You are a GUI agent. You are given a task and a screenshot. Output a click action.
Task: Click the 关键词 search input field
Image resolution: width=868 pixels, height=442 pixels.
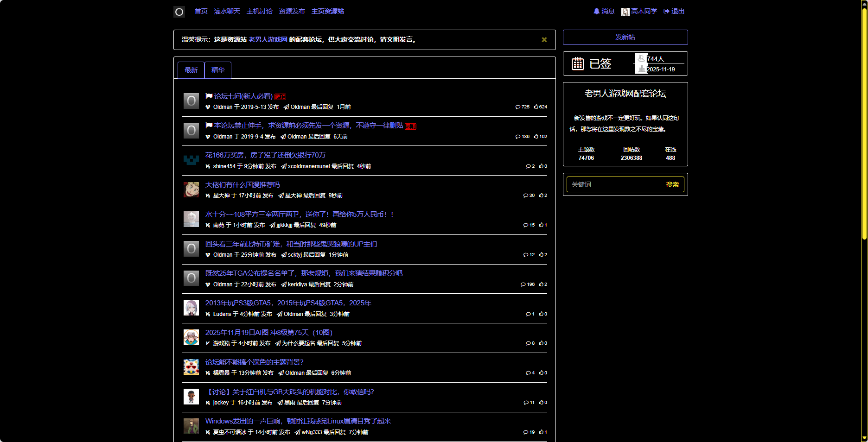(x=612, y=184)
